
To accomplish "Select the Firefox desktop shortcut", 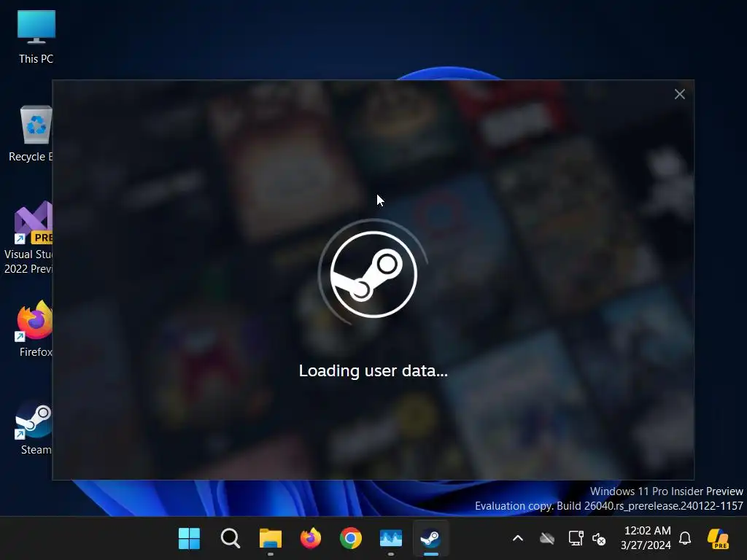I will [x=34, y=329].
